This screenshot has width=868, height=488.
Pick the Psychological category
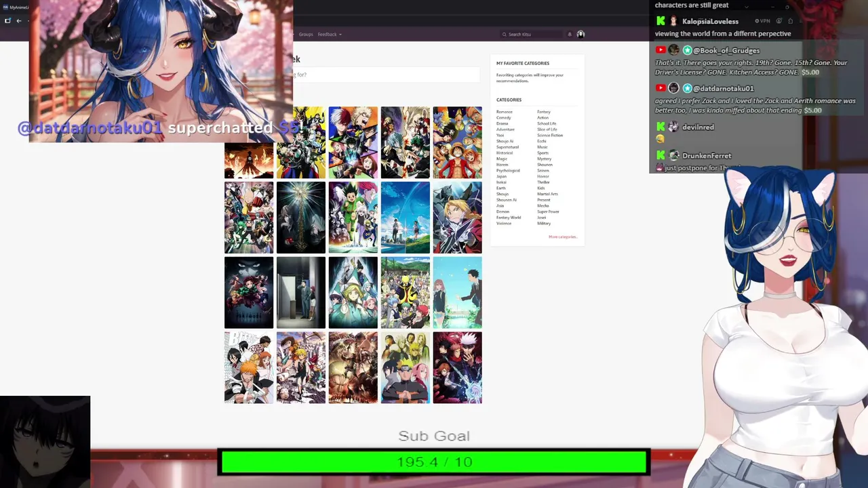coord(509,171)
